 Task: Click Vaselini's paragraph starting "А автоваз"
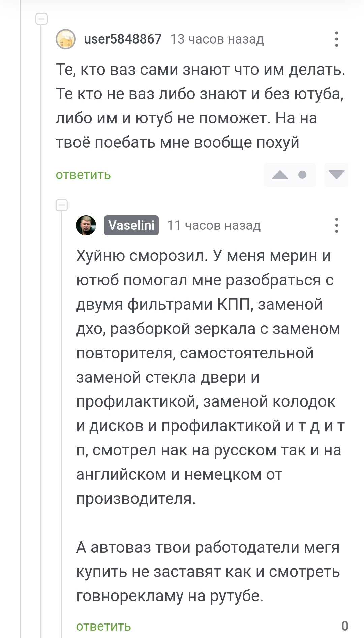click(208, 572)
